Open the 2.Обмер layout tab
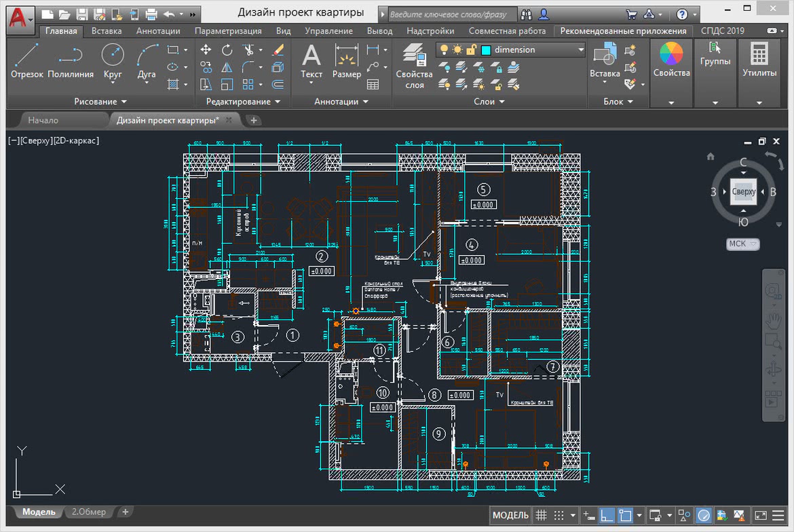The image size is (794, 532). coord(89,512)
